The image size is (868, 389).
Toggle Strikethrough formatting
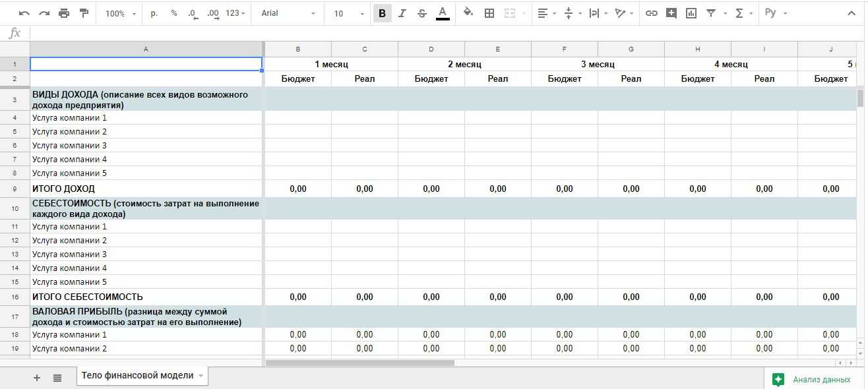[422, 13]
